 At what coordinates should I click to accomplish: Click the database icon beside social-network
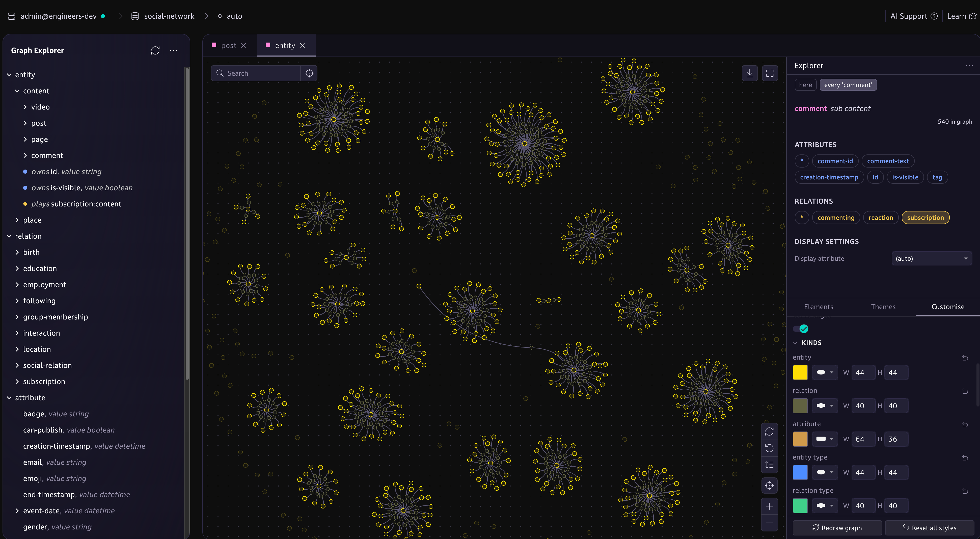tap(135, 16)
